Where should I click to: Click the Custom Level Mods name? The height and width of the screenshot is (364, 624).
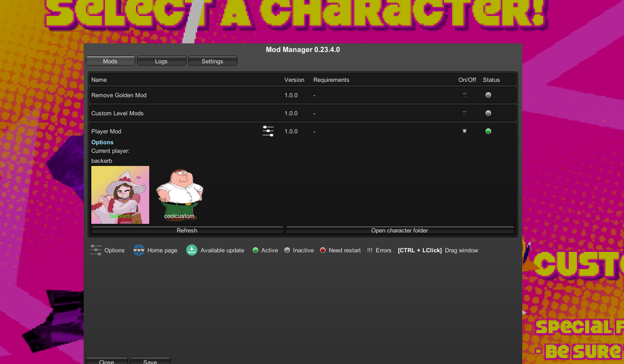[x=118, y=113]
